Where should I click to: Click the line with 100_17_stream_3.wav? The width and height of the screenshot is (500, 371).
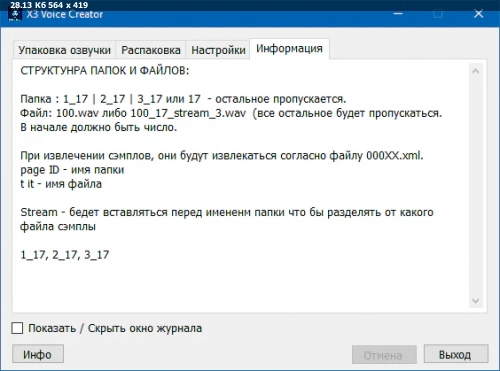[x=231, y=113]
